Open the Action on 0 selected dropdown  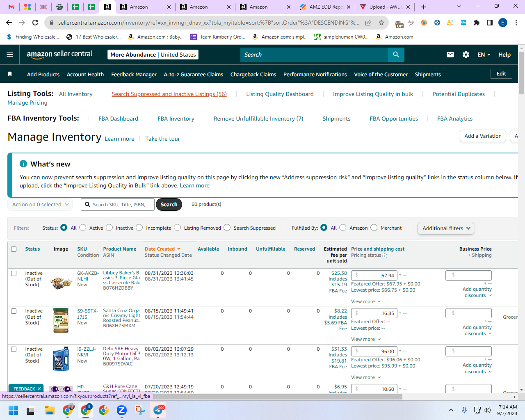(x=40, y=204)
